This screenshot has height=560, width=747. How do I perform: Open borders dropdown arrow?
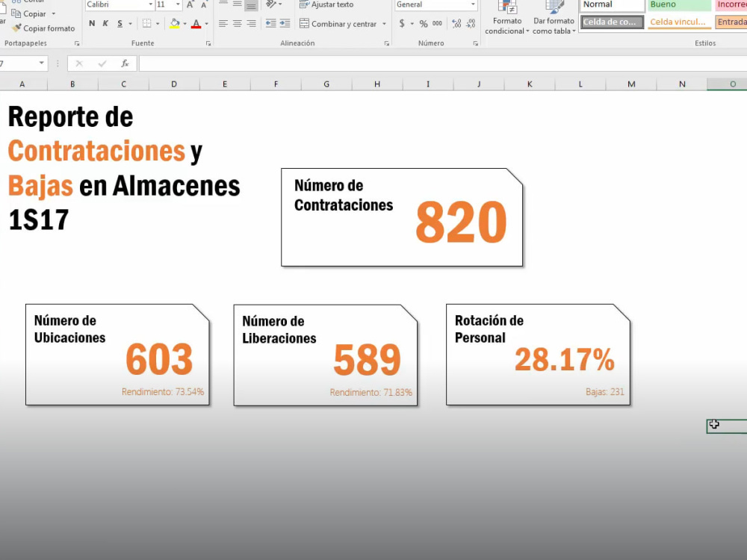click(x=158, y=23)
